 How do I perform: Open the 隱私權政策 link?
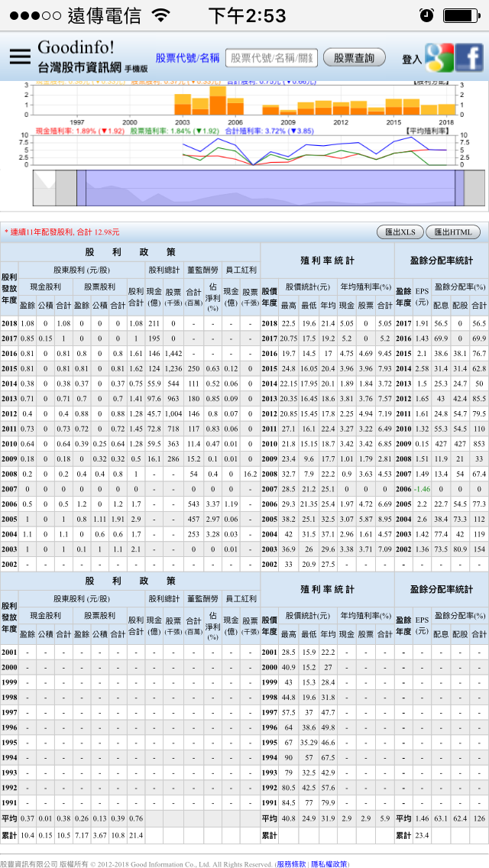click(329, 863)
